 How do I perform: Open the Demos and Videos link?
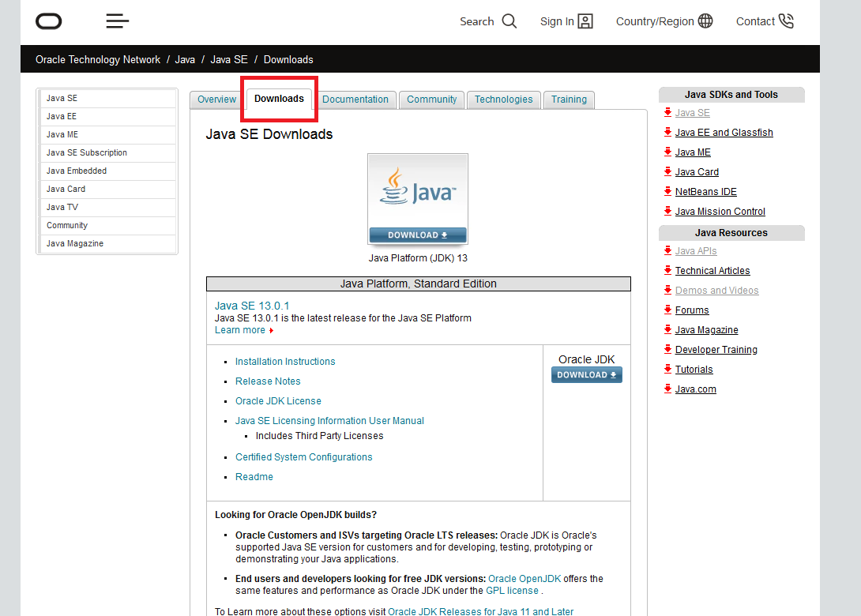716,291
